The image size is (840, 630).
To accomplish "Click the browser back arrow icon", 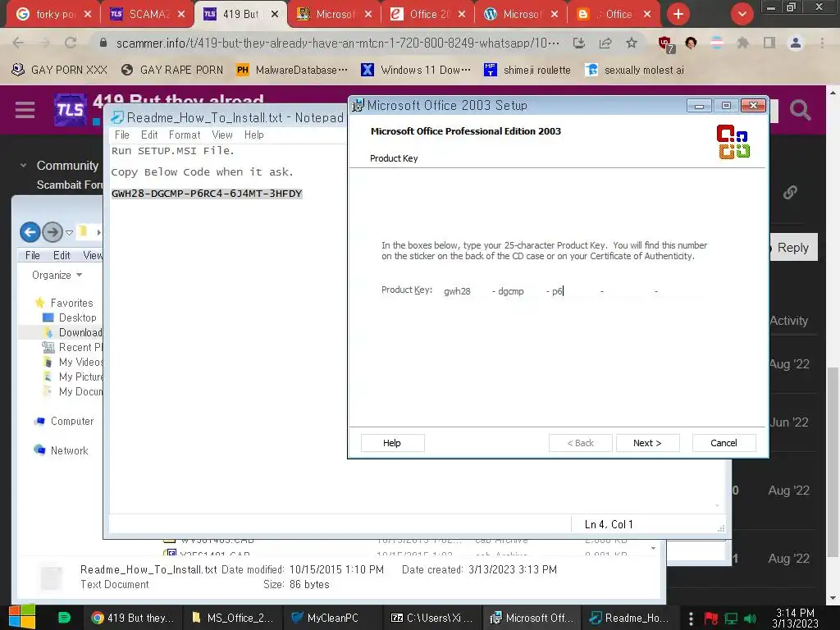I will 18,43.
